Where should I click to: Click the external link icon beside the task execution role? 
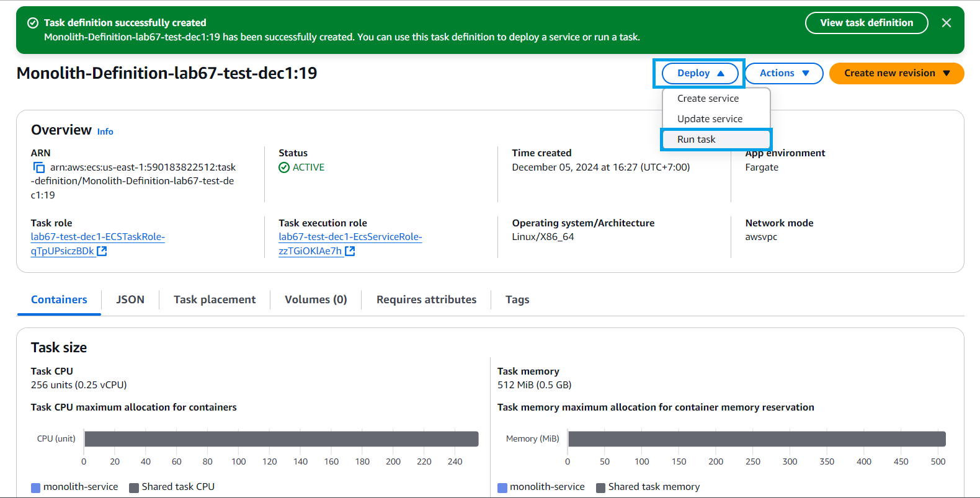[350, 251]
